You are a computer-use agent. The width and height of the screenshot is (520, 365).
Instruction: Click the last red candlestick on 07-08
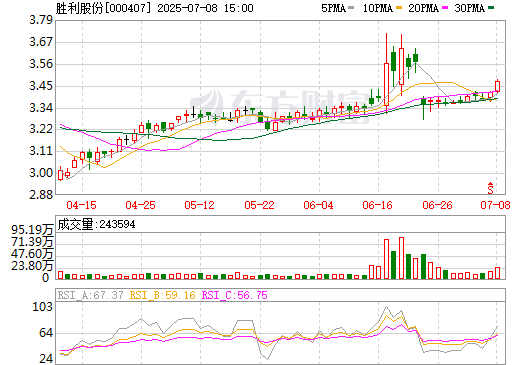[497, 86]
